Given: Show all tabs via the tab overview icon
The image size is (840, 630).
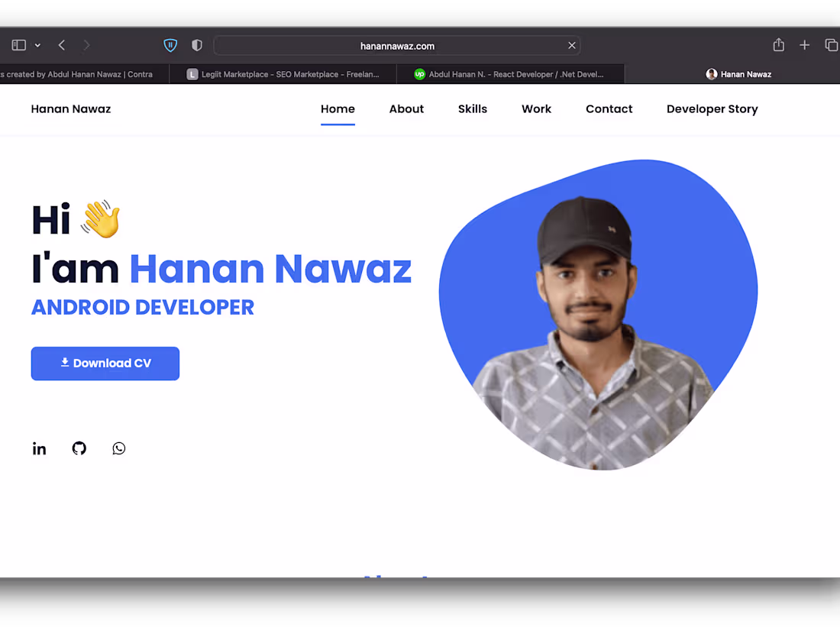Looking at the screenshot, I should (832, 45).
